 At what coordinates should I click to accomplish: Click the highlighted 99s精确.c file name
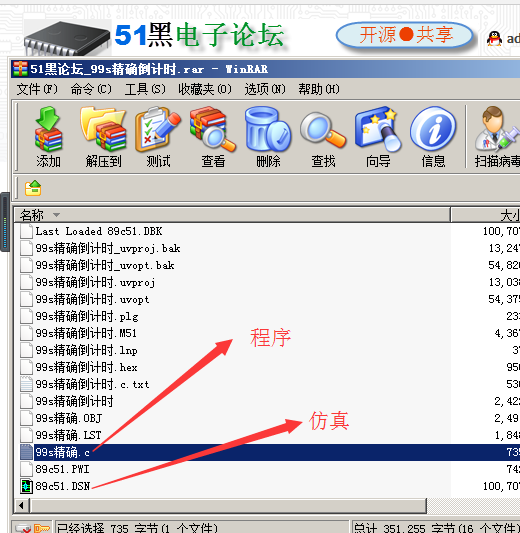point(63,452)
